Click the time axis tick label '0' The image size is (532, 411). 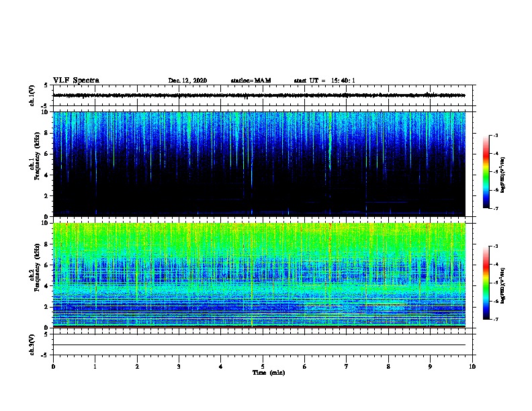click(x=53, y=367)
